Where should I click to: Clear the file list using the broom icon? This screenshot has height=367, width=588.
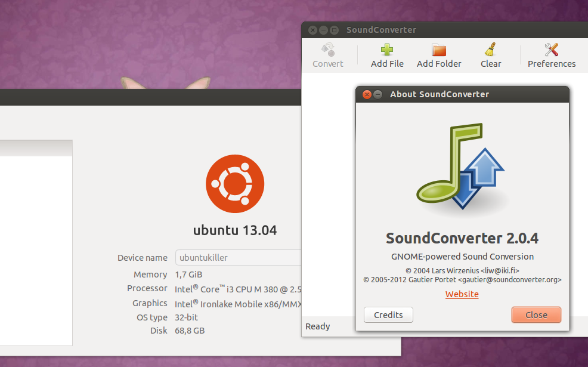pos(490,49)
